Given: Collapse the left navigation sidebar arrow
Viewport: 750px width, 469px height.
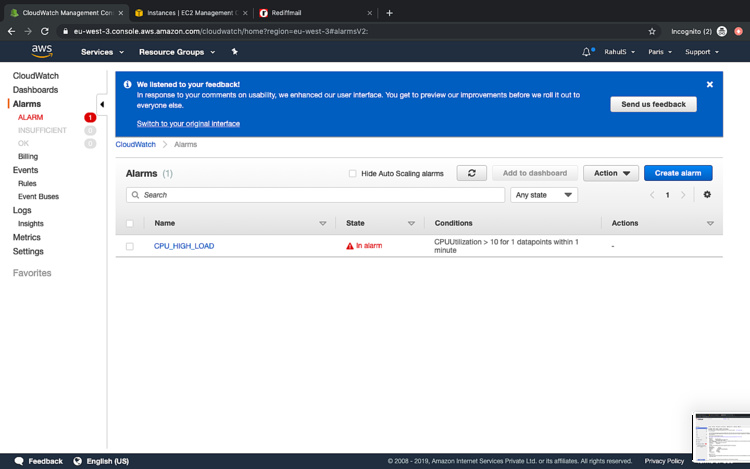Looking at the screenshot, I should (x=101, y=104).
